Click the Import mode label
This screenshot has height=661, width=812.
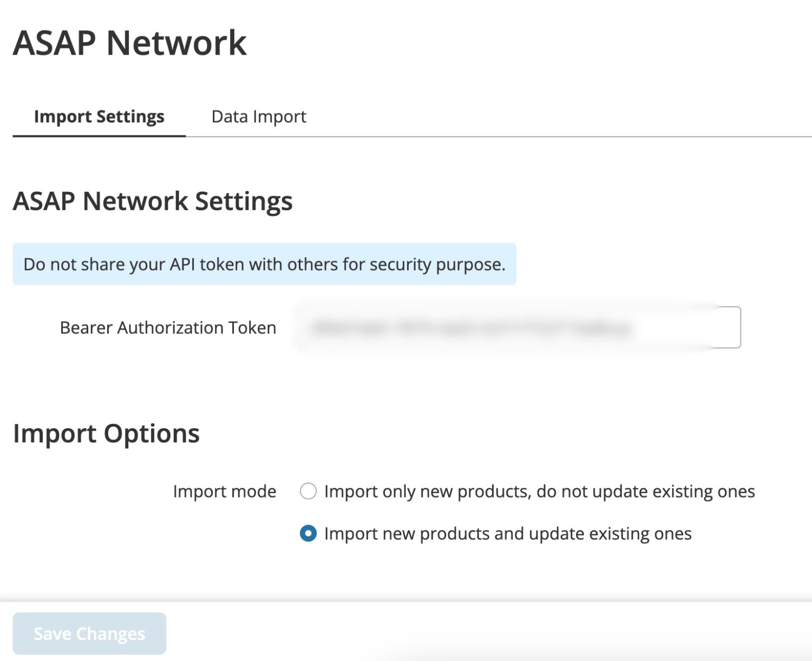(x=224, y=491)
